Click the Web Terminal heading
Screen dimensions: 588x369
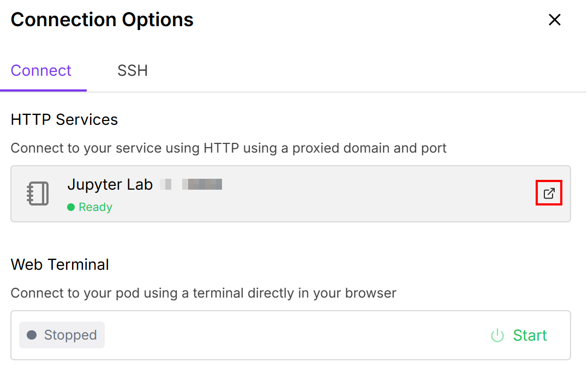pos(60,265)
